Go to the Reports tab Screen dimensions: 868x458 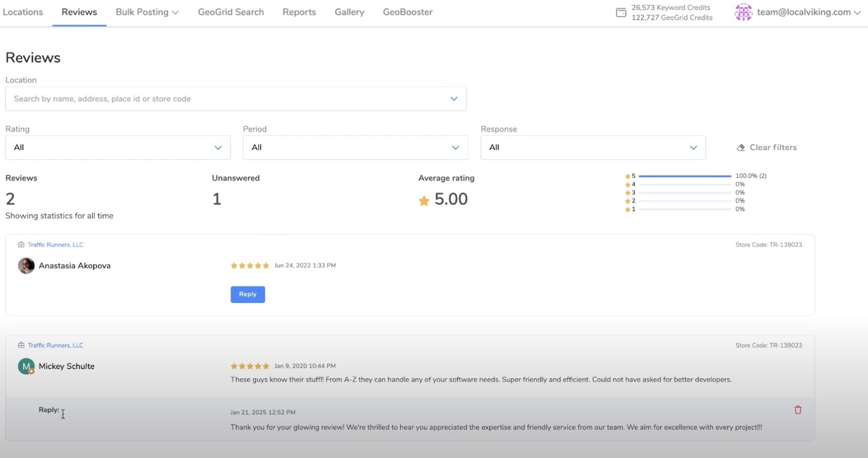299,12
